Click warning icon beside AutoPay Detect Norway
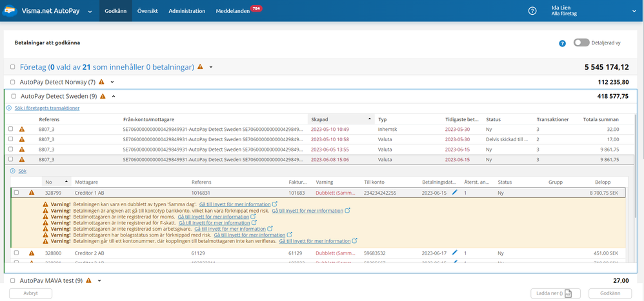The height and width of the screenshot is (301, 644). coord(101,82)
